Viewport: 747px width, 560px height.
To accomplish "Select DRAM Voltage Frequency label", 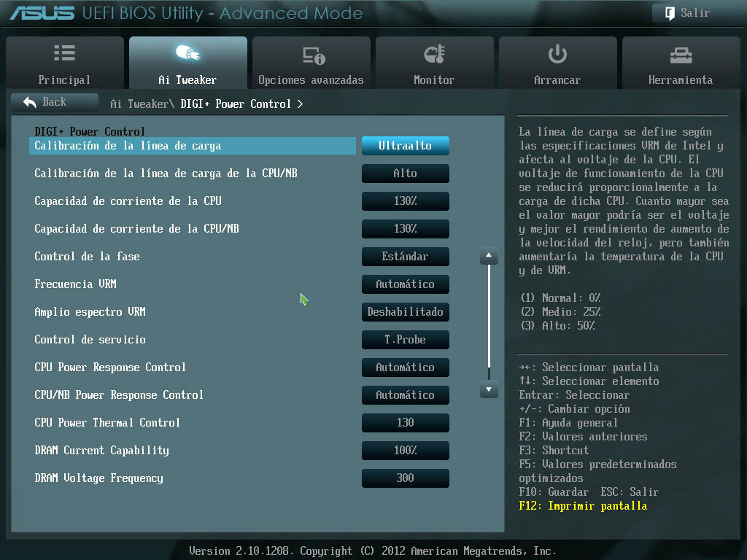I will (x=98, y=478).
